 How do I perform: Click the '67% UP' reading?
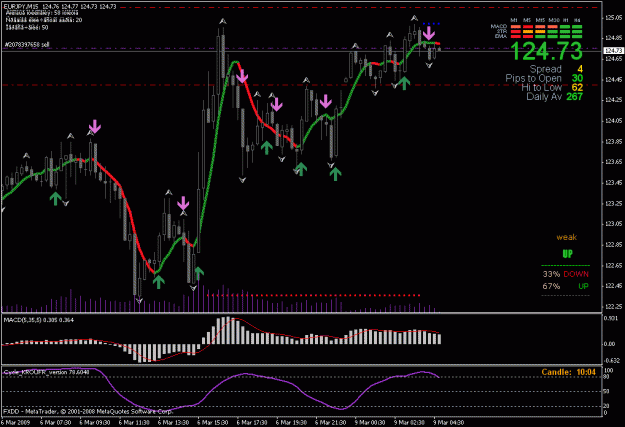tap(565, 286)
